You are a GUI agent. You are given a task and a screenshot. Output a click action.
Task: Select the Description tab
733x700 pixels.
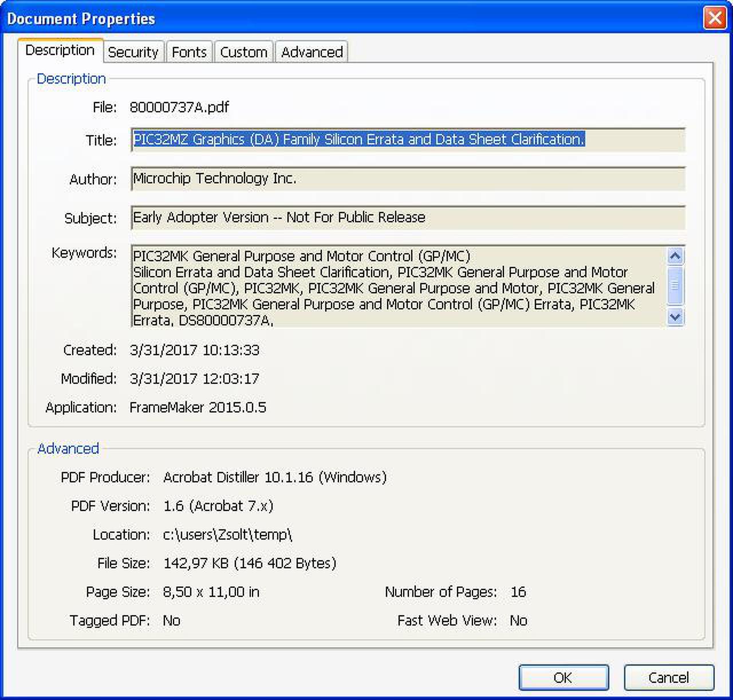click(60, 50)
